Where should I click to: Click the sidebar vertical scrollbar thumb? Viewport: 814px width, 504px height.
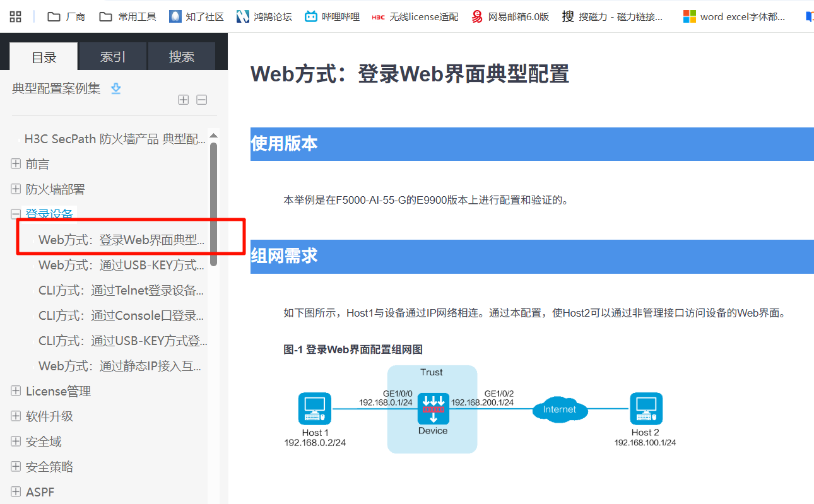click(214, 202)
